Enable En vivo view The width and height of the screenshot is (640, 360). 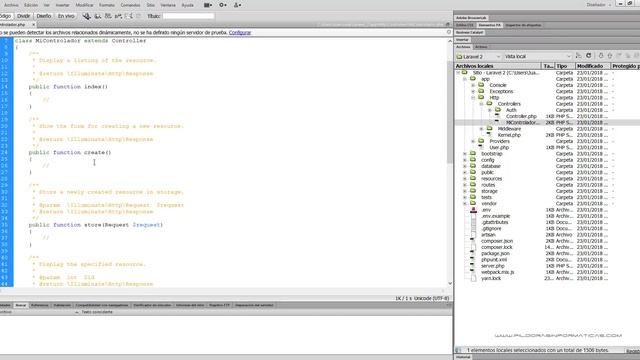(66, 16)
